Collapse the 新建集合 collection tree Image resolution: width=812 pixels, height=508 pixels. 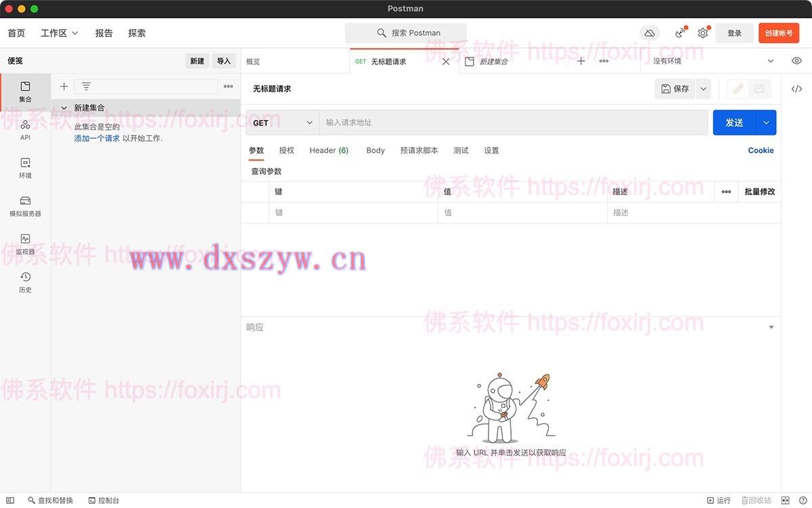tap(64, 108)
